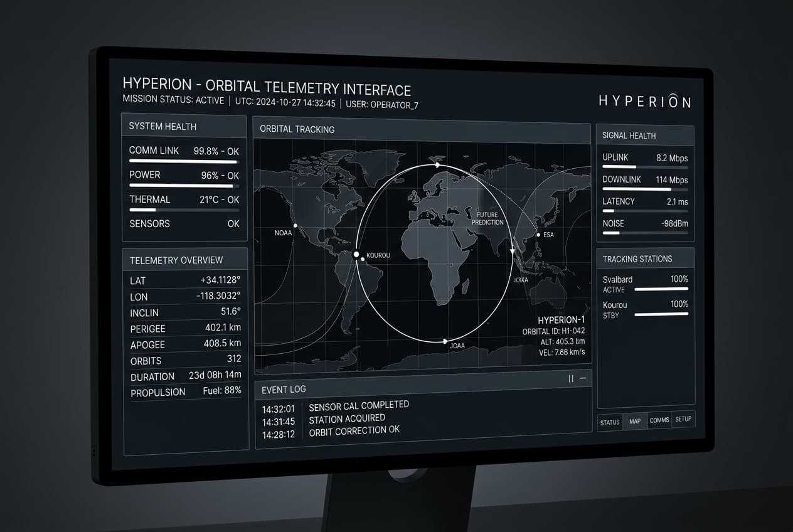The height and width of the screenshot is (532, 793).
Task: Click the PERIGEE value 402.1 km
Action: (223, 327)
